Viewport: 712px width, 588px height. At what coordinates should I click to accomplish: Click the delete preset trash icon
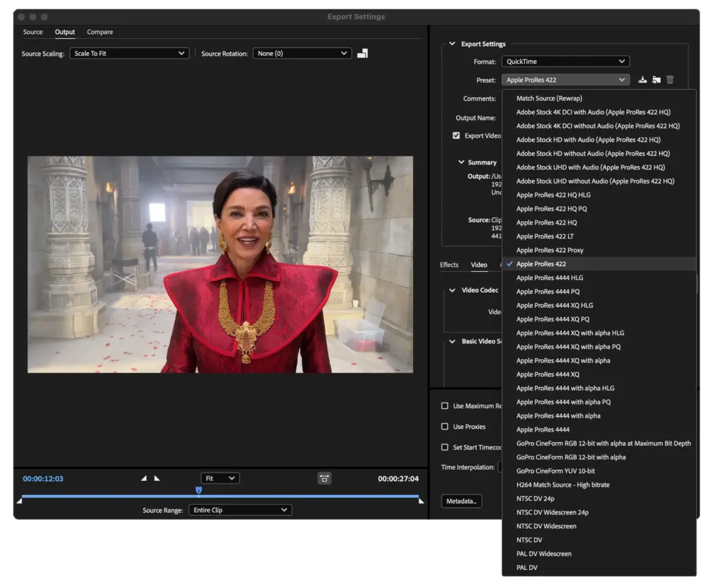(x=670, y=80)
